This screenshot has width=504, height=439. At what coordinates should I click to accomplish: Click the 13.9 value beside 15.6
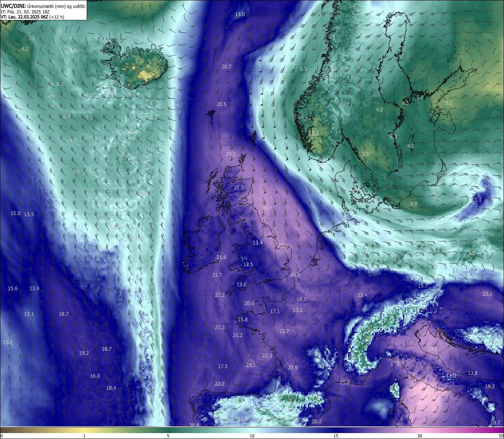[x=34, y=288]
